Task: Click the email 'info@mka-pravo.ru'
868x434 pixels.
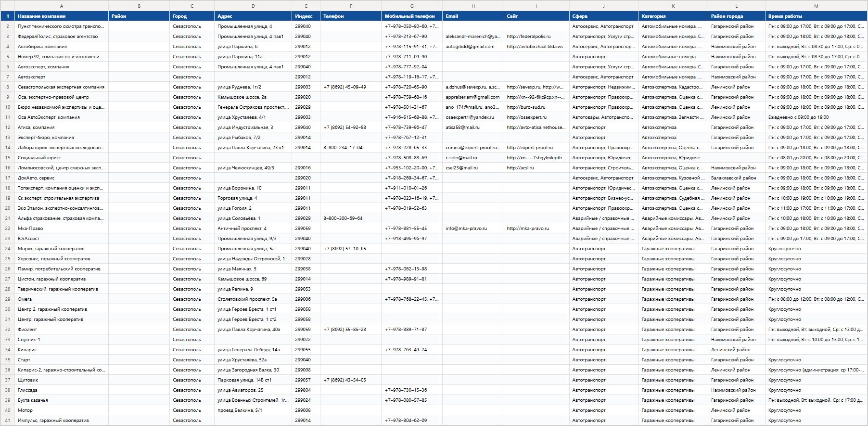Action: (x=473, y=229)
